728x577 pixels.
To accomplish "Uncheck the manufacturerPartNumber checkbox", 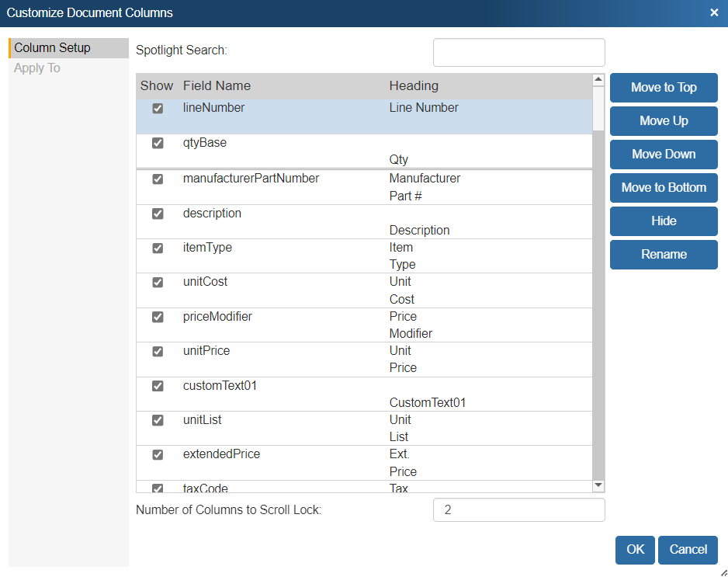I will tap(158, 179).
